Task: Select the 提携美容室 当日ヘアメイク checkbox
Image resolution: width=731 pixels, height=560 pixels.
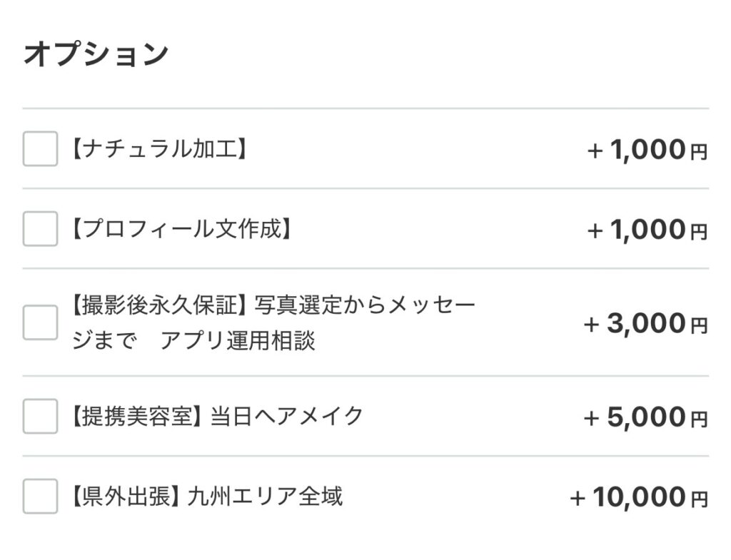Action: (40, 416)
